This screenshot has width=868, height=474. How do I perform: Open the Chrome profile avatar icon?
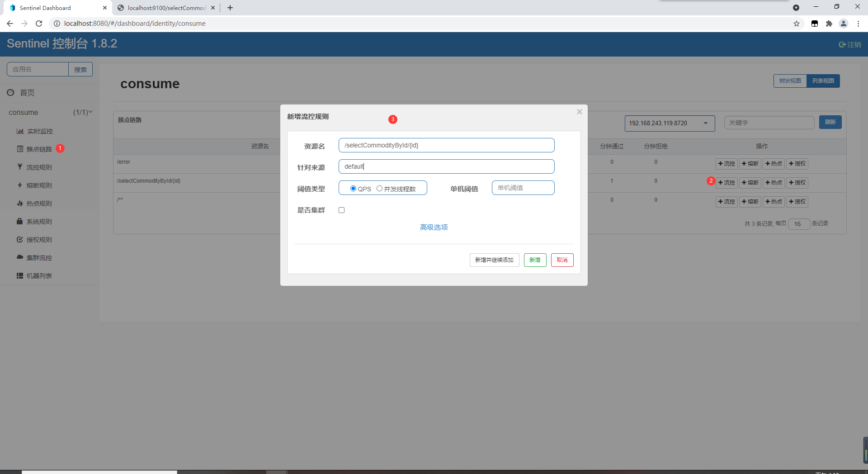click(844, 24)
